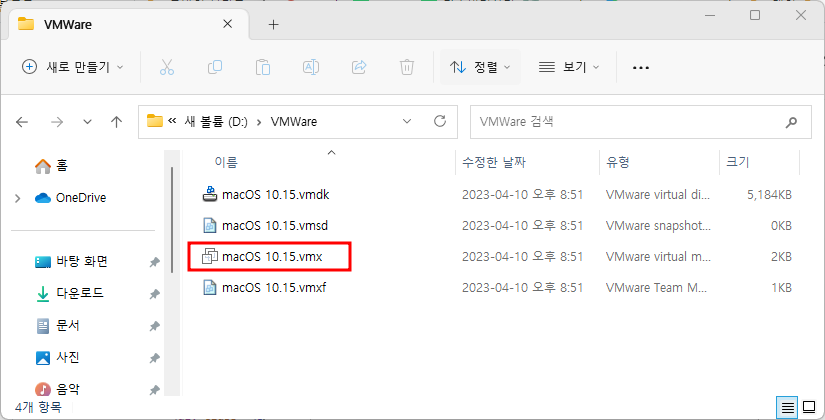This screenshot has width=825, height=420.
Task: Open recent locations chevron dropdown
Action: coord(87,122)
